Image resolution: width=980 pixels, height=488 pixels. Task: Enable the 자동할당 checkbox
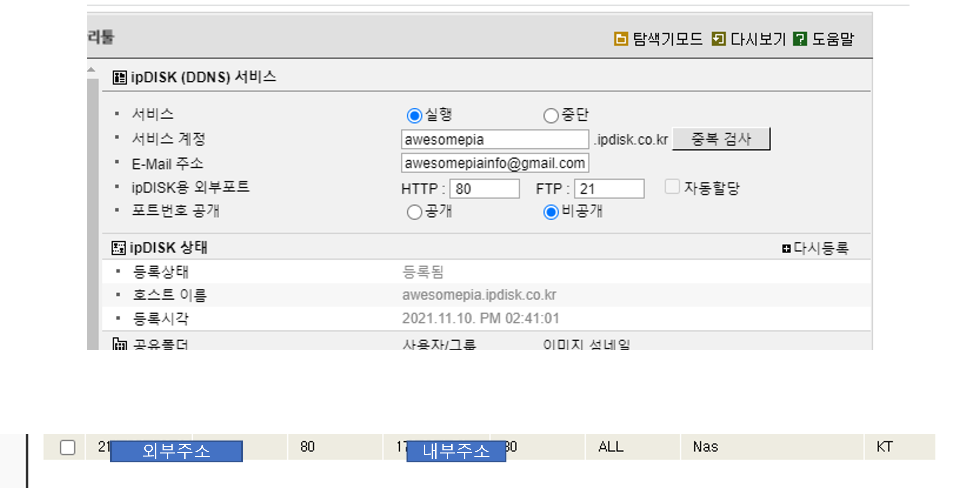[672, 187]
